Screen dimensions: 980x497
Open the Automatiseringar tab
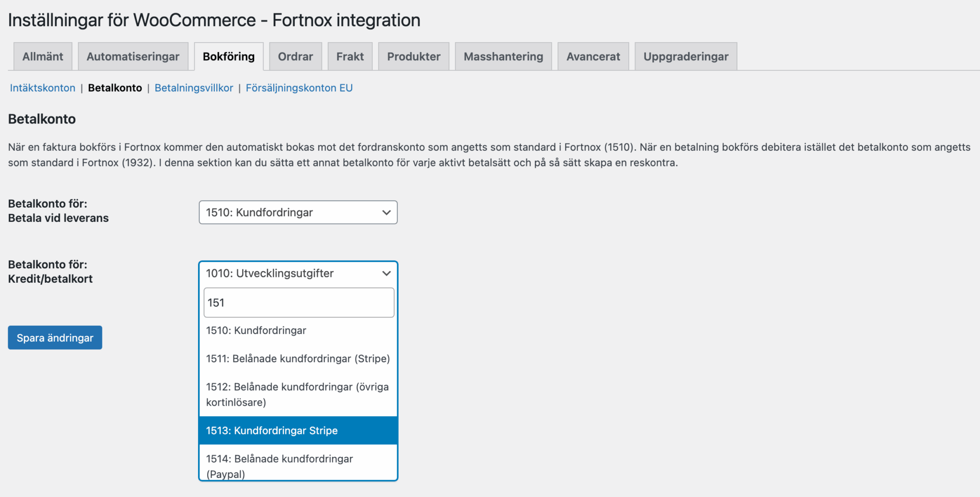pos(133,56)
